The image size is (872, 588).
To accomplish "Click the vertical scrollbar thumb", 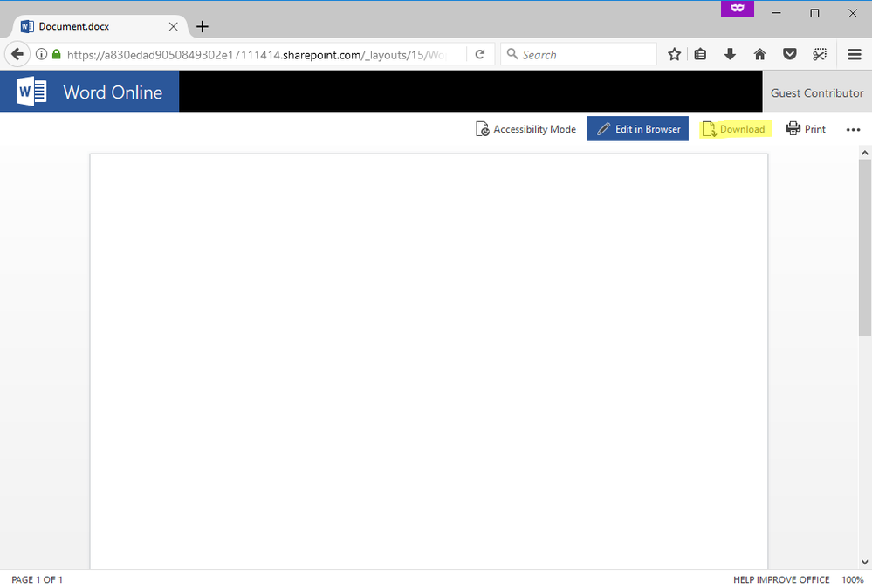I will click(865, 247).
